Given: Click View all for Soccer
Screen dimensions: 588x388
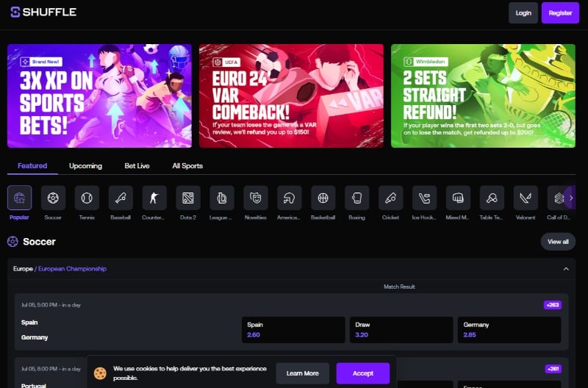Looking at the screenshot, I should pos(558,242).
